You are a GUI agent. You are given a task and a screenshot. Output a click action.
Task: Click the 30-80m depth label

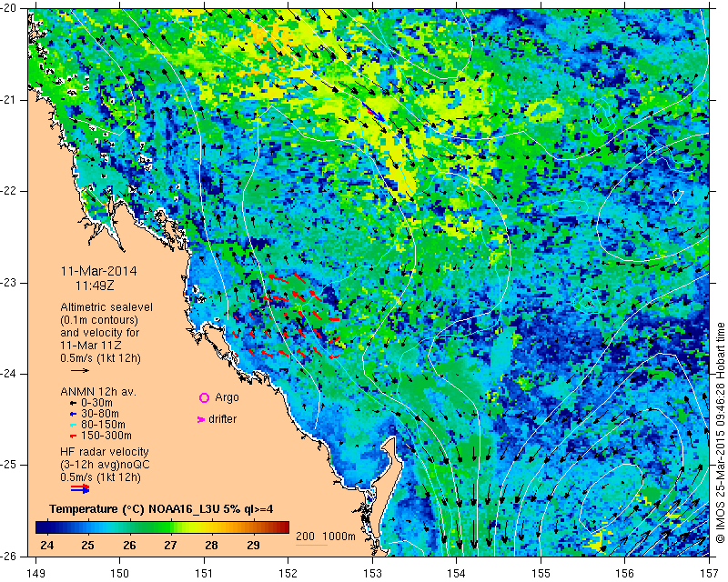pyautogui.click(x=100, y=414)
